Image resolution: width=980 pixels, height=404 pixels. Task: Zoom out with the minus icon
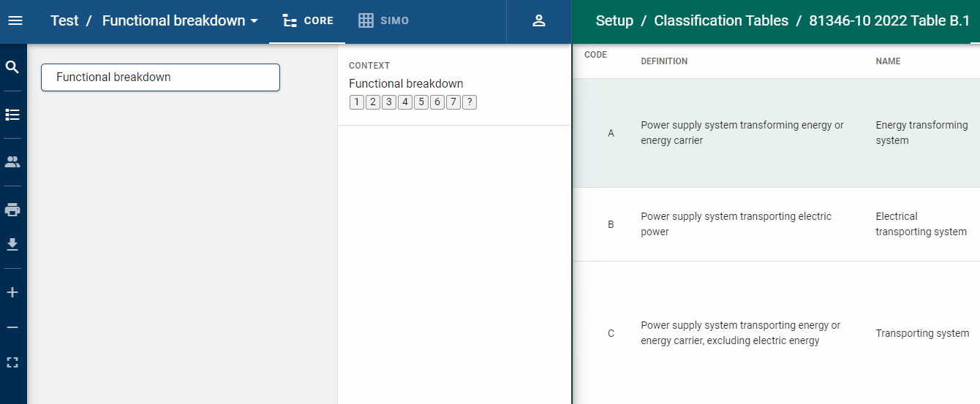pos(12,327)
